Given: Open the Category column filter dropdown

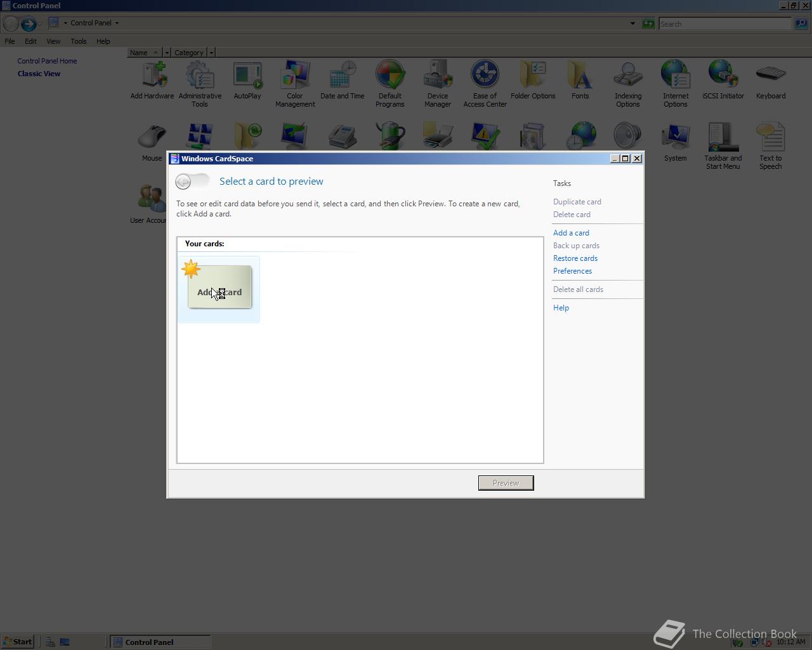Looking at the screenshot, I should click(211, 53).
